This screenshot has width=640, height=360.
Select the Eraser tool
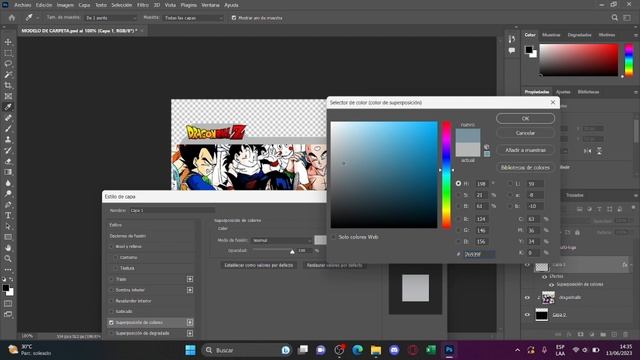[8, 161]
